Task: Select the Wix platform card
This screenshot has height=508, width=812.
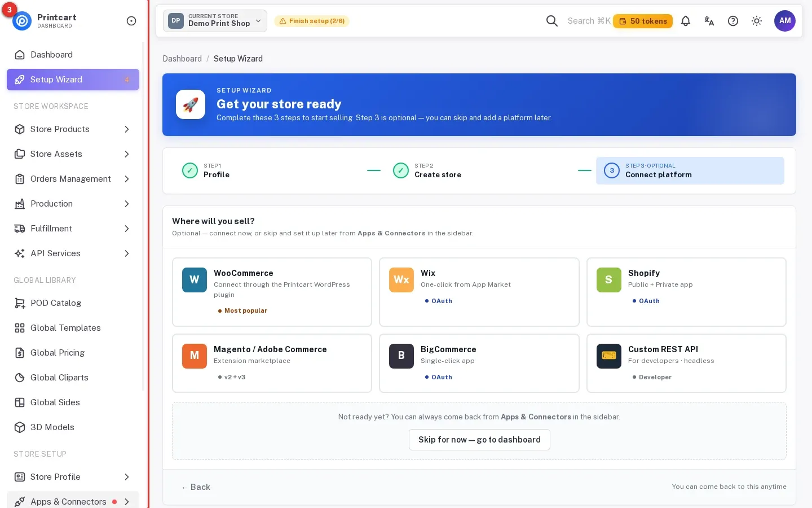Action: point(479,292)
